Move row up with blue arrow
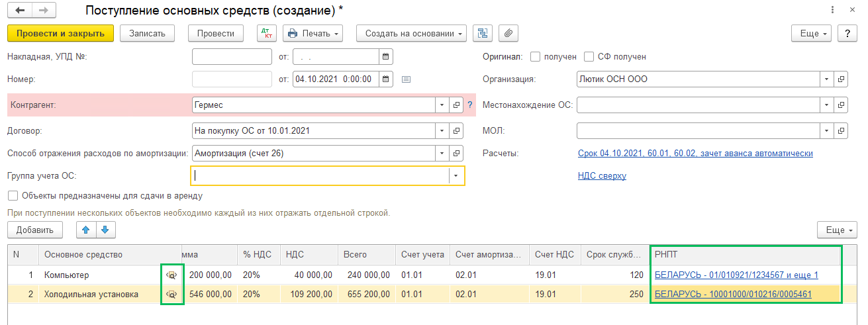Viewport: 868px width, 325px height. 87,230
